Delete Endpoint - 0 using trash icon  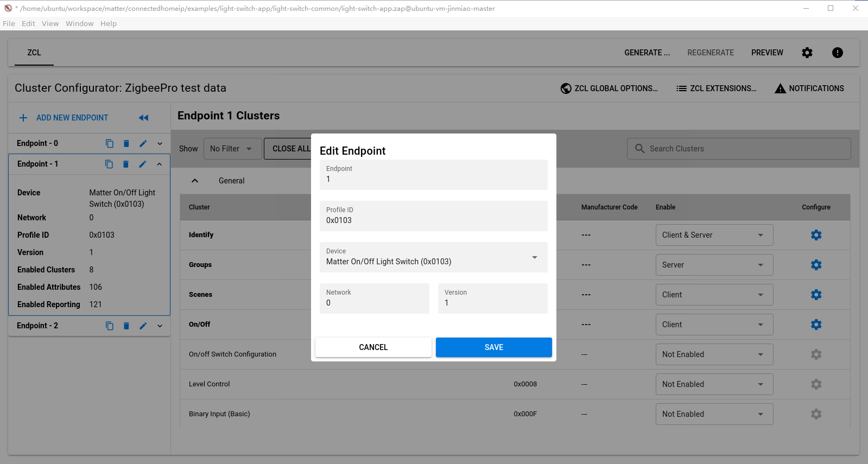click(x=126, y=144)
